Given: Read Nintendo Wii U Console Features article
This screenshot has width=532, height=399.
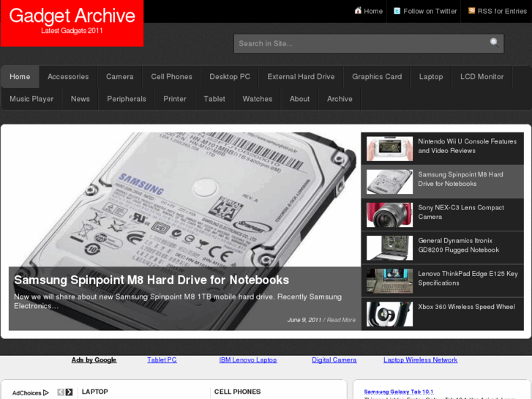Looking at the screenshot, I should 467,146.
